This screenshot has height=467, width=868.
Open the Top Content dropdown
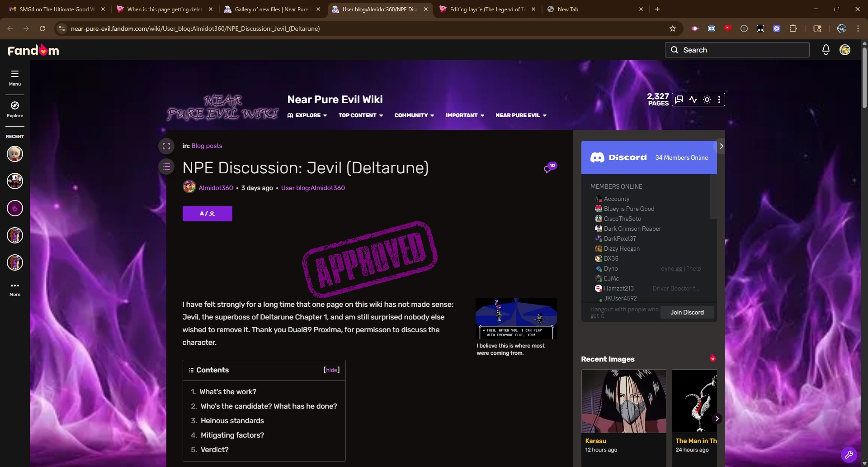point(360,115)
